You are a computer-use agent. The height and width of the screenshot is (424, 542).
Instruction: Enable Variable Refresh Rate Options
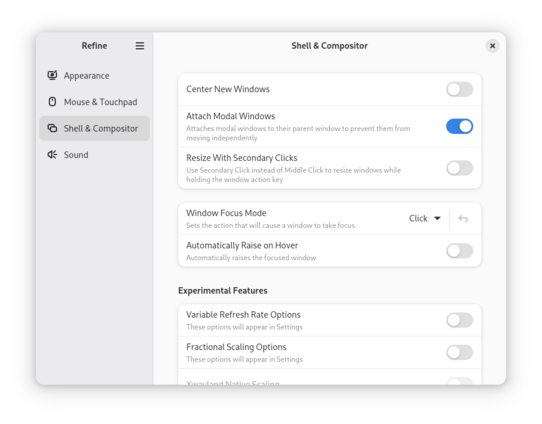coord(459,320)
